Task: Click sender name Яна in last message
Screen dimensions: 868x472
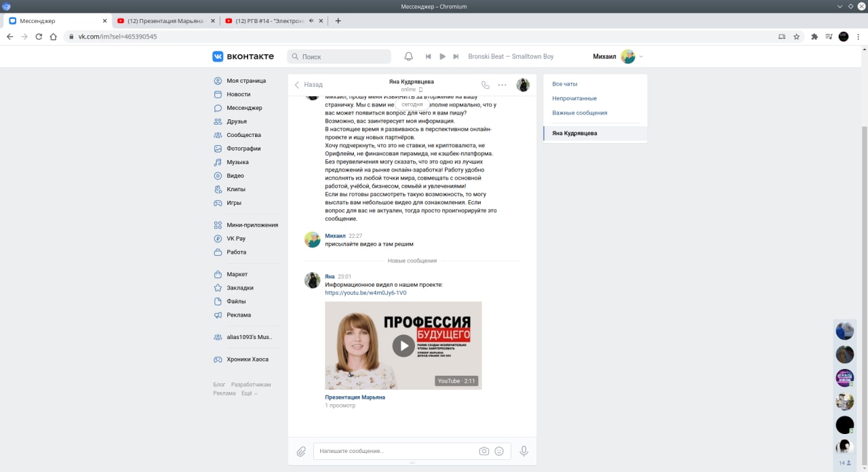Action: 330,277
